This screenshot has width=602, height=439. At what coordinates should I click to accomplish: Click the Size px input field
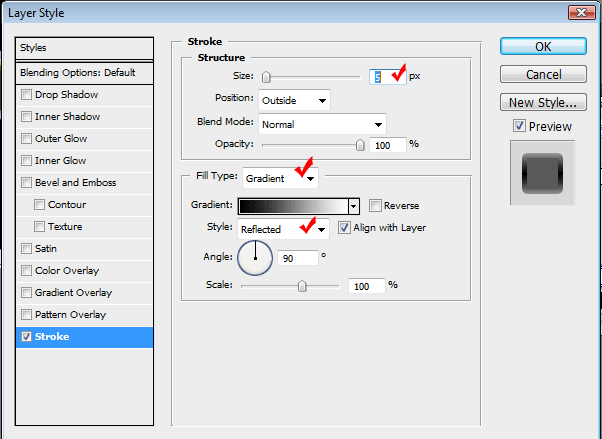[x=387, y=77]
